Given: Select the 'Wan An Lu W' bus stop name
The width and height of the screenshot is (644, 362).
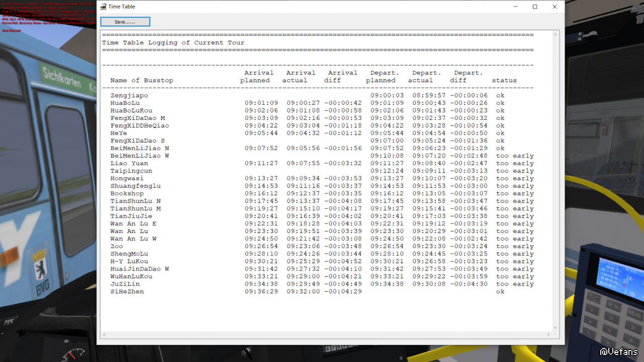Looking at the screenshot, I should (x=134, y=238).
